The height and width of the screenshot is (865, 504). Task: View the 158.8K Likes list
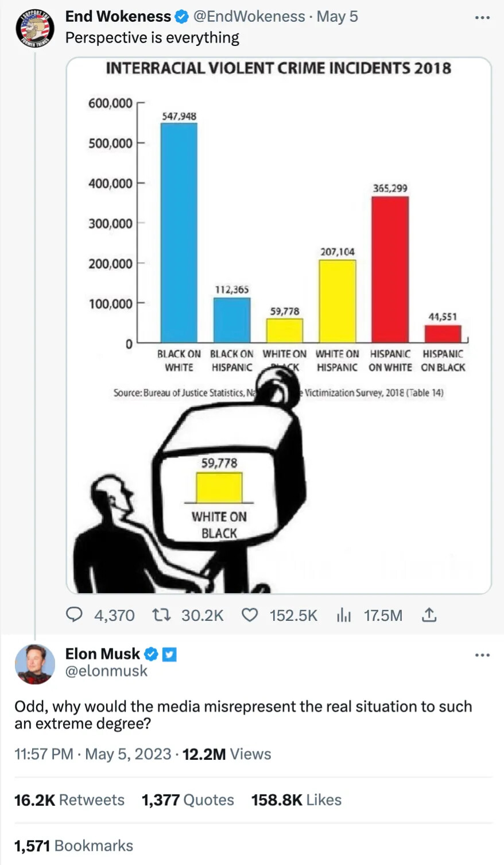coord(296,800)
